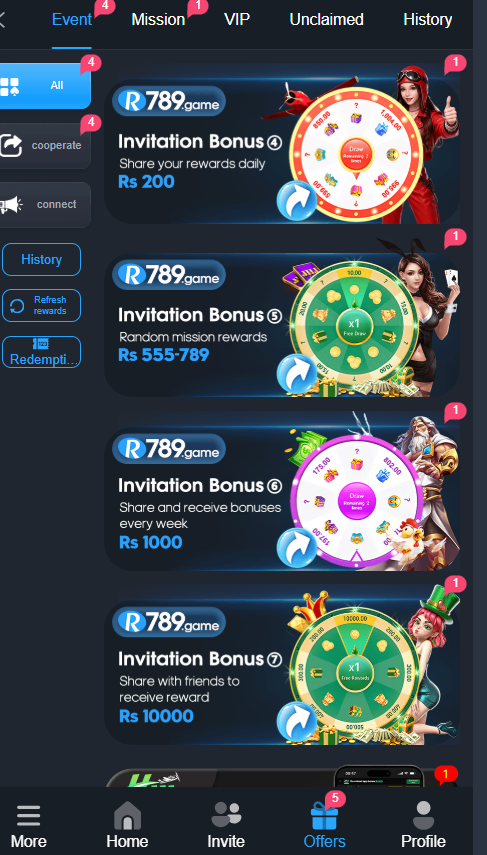
Task: Click the sidebar History button
Action: (41, 260)
